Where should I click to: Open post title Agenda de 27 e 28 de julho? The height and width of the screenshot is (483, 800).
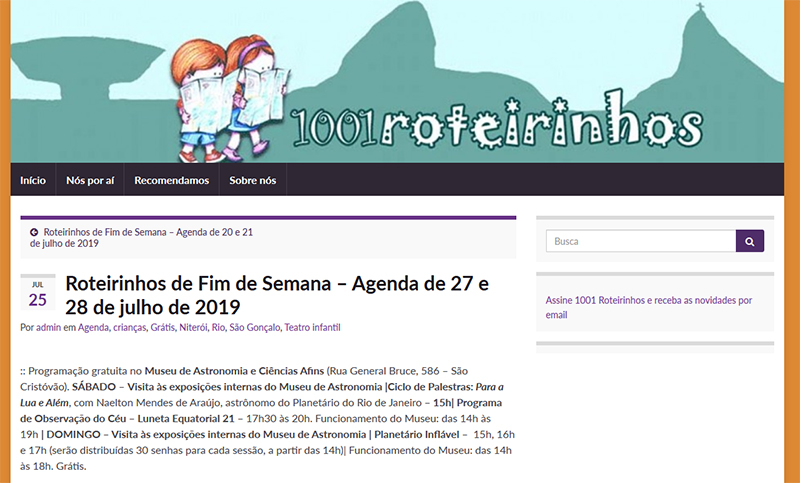277,295
